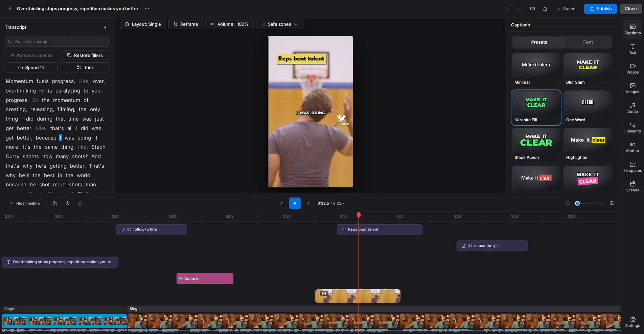Jump to previous segment arrow

click(281, 203)
